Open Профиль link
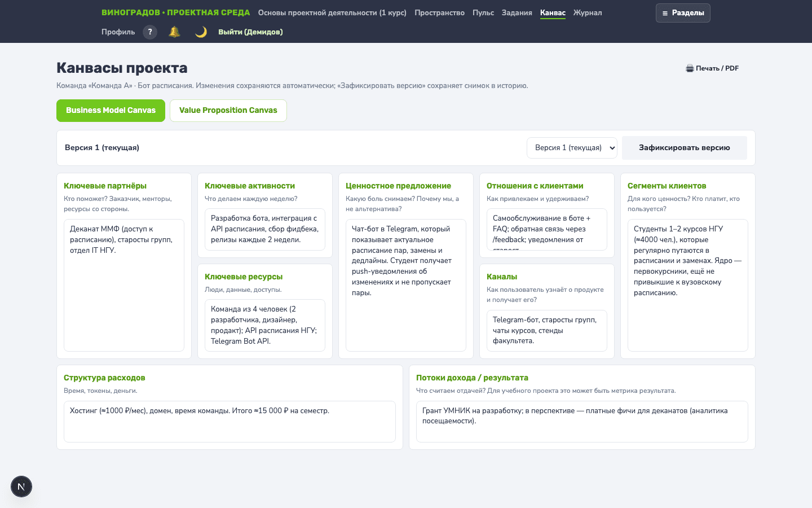 [x=118, y=32]
